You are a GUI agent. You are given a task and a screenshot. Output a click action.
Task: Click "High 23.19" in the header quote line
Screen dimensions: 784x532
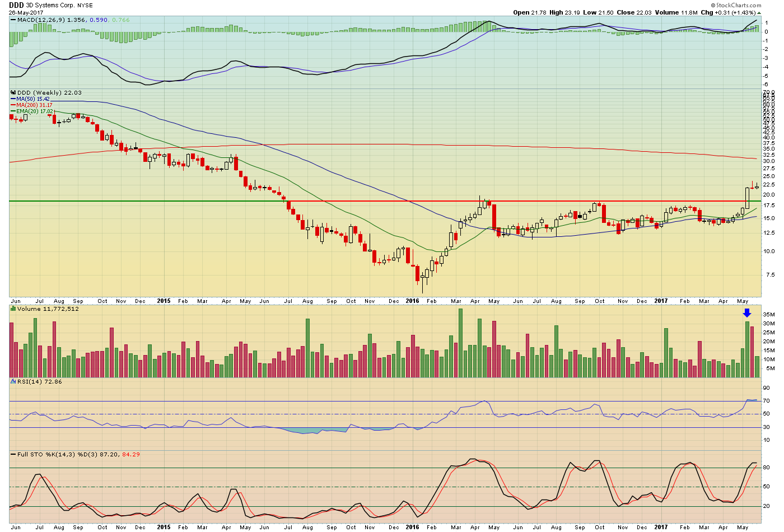[x=564, y=12]
